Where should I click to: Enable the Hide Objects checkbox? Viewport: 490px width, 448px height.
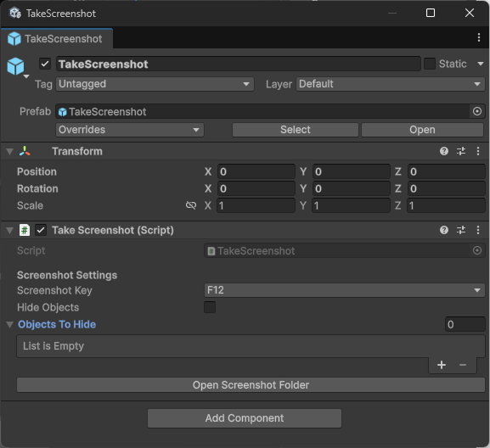pyautogui.click(x=210, y=307)
